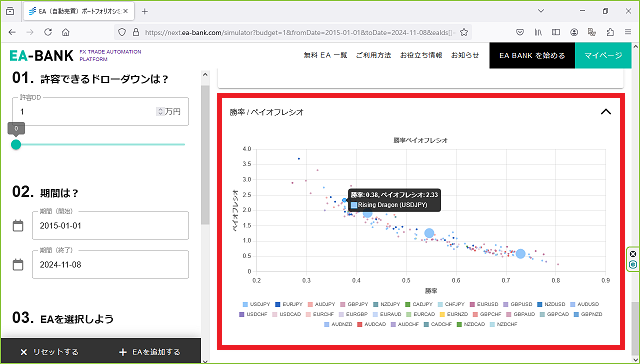Click the 期間（終了） date field 2024-11-08
Image resolution: width=640 pixels, height=364 pixels.
(x=110, y=264)
